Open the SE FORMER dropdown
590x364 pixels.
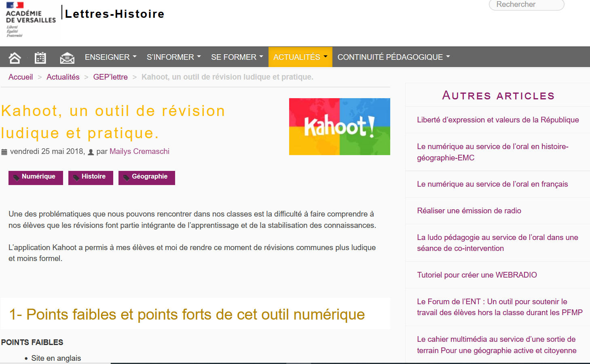tap(237, 57)
